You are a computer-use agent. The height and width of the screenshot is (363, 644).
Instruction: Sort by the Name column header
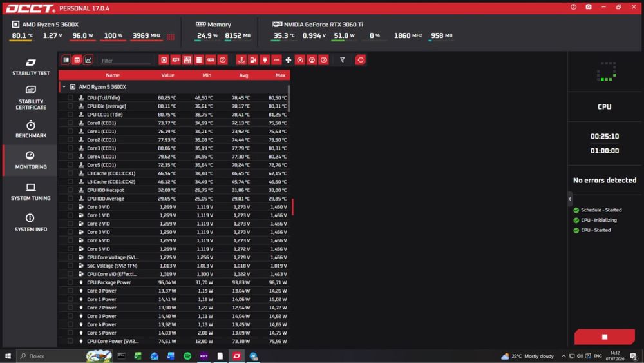(113, 75)
